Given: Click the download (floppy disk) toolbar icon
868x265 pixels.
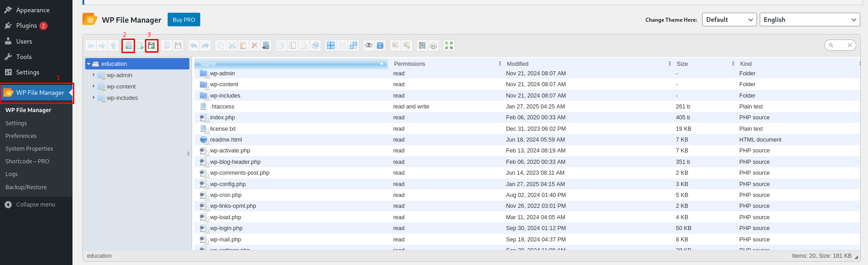Looking at the screenshot, I should tap(178, 45).
